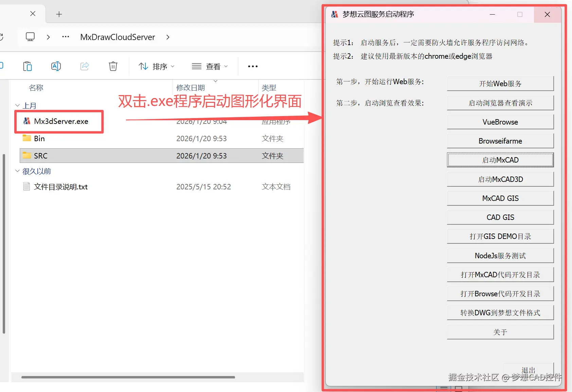This screenshot has width=572, height=392.
Task: Click the Browseifarme button
Action: coord(500,141)
